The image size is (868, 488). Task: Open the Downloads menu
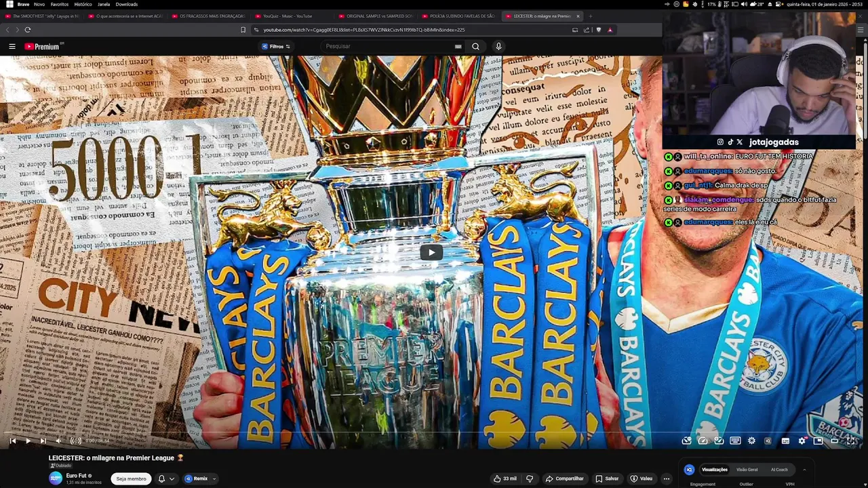pos(127,4)
